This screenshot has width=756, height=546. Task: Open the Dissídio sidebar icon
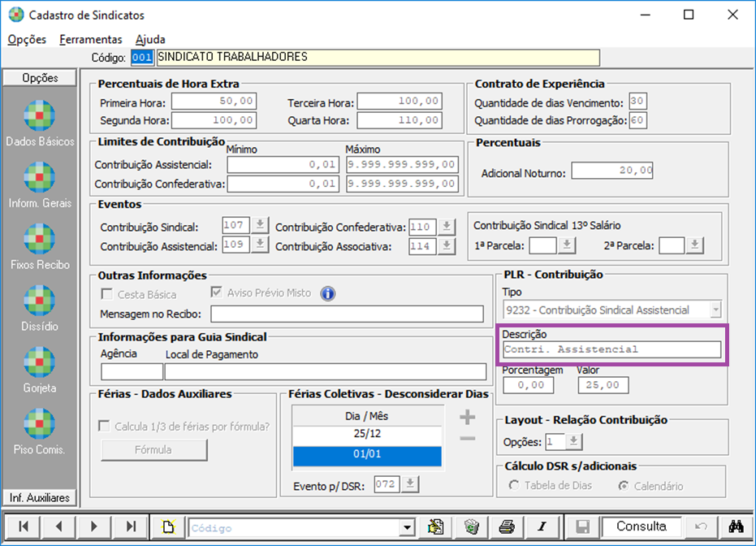click(40, 301)
